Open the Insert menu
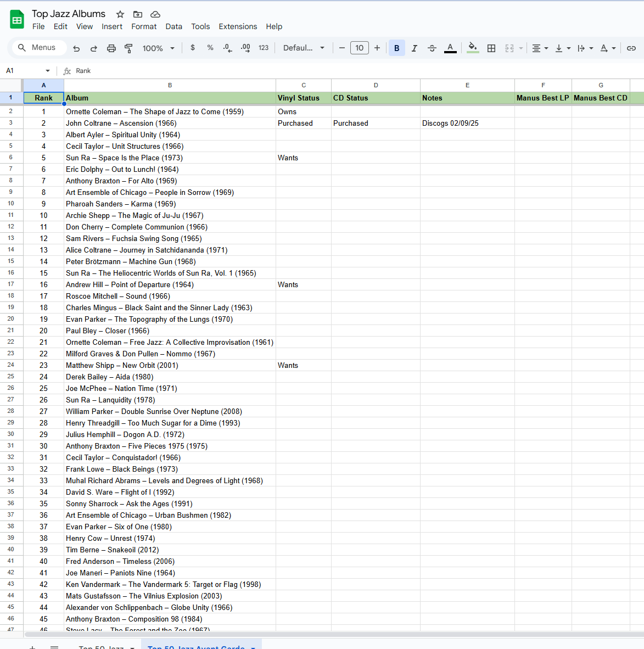The width and height of the screenshot is (644, 649). click(x=112, y=26)
